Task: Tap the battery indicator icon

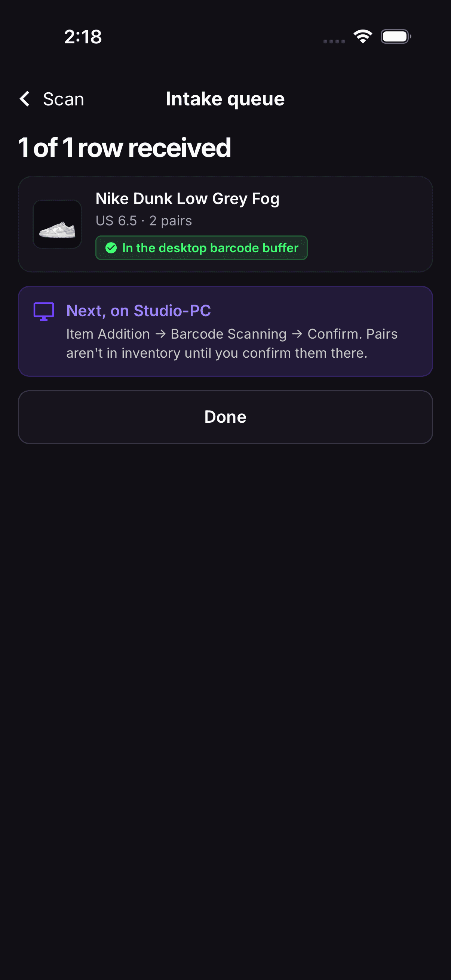Action: click(396, 37)
